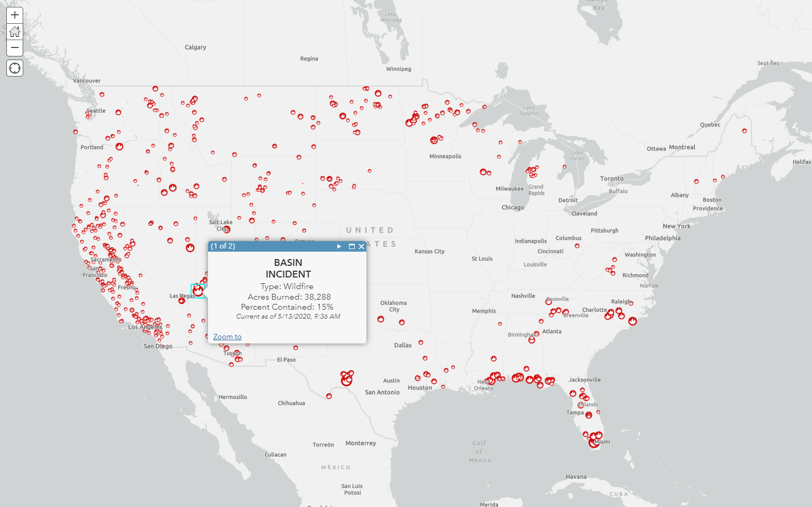Viewport: 812px width, 507px height.
Task: Return to the default map extent with Home
Action: 15,31
